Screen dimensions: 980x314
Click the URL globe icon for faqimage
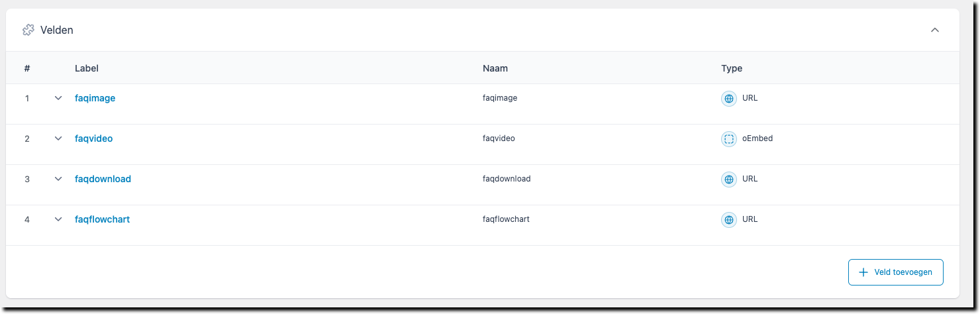tap(729, 99)
